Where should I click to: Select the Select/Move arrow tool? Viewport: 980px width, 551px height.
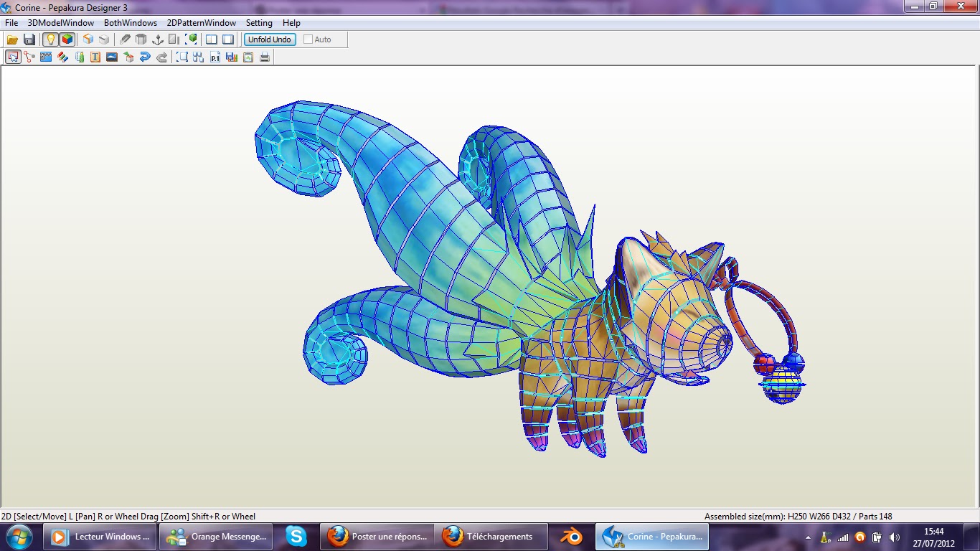pyautogui.click(x=13, y=57)
